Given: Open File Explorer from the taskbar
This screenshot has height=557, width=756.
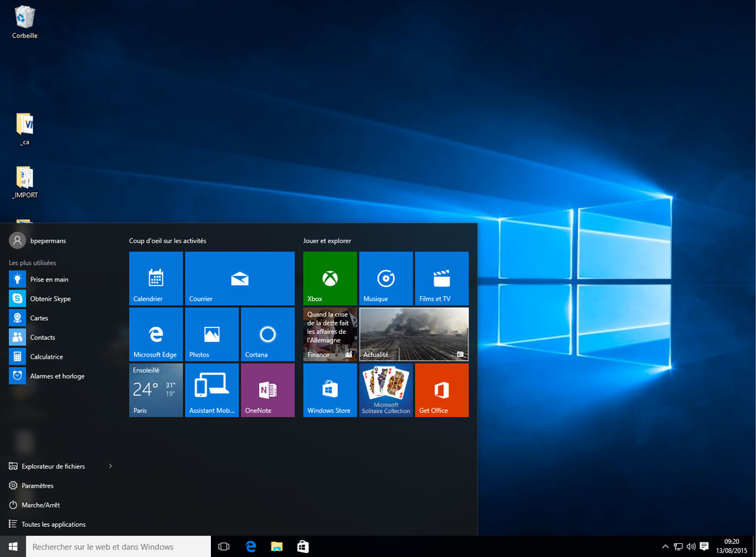Looking at the screenshot, I should pyautogui.click(x=277, y=547).
